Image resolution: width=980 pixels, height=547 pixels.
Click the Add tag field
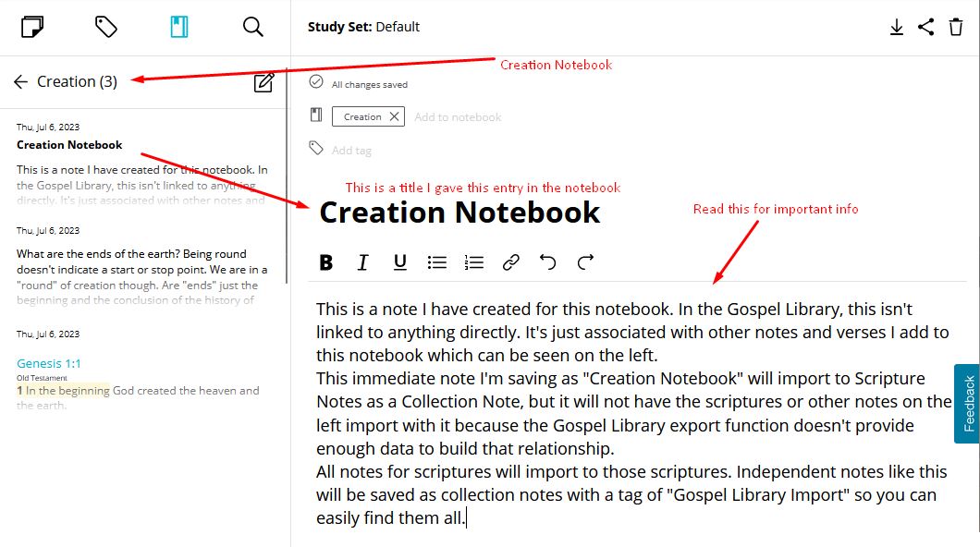coord(351,150)
